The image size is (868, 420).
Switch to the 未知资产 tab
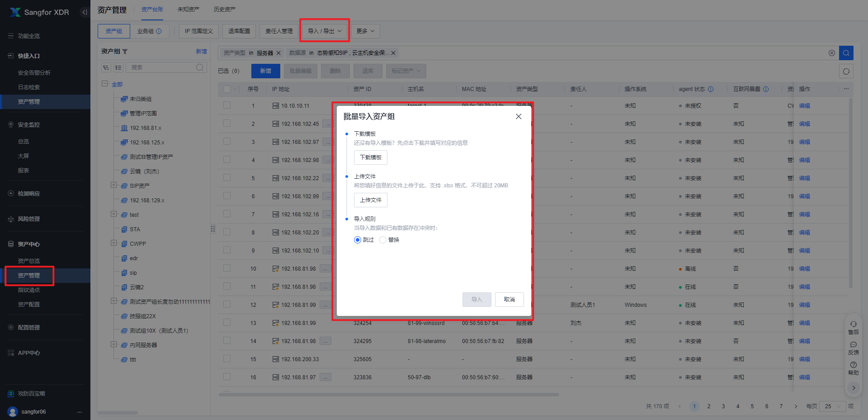pyautogui.click(x=188, y=10)
